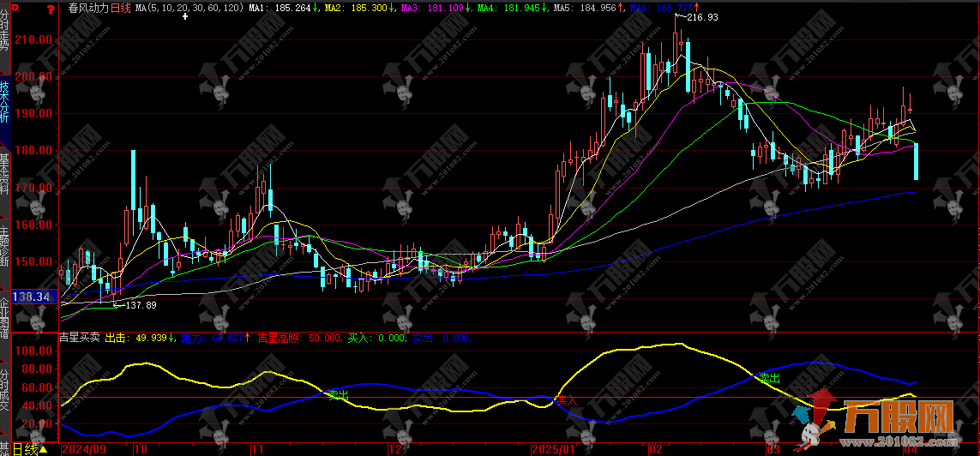Viewport: 980px width, 456px height.
Task: Open the 分时成交 sidebar tab
Action: [x=5, y=390]
